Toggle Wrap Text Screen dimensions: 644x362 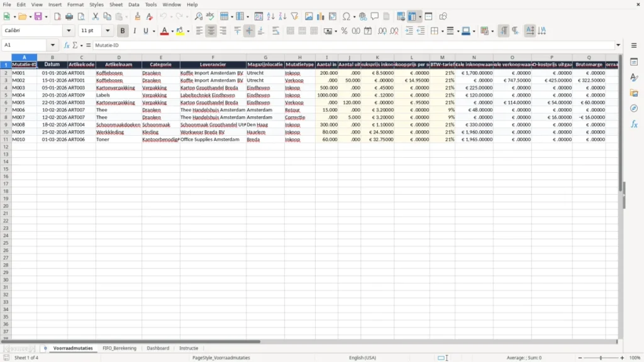276,31
